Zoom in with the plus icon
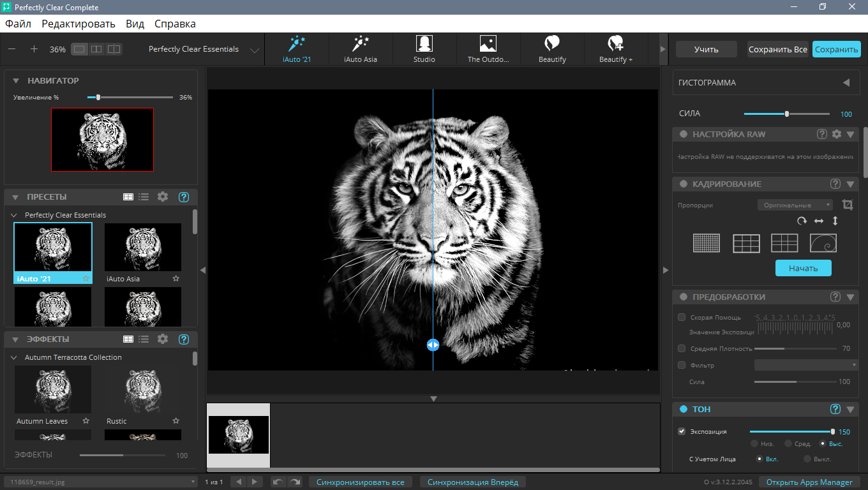The width and height of the screenshot is (868, 490). click(34, 49)
